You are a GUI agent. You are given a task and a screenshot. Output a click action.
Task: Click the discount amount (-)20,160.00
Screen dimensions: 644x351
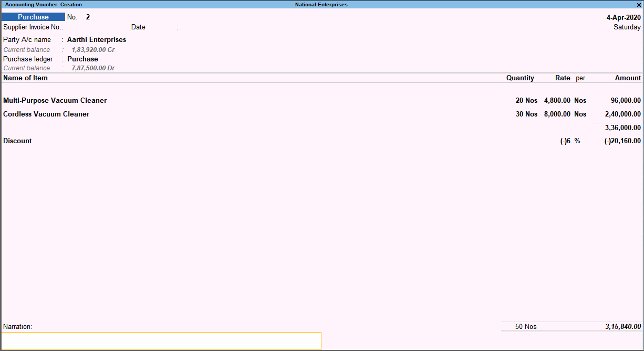click(x=622, y=141)
